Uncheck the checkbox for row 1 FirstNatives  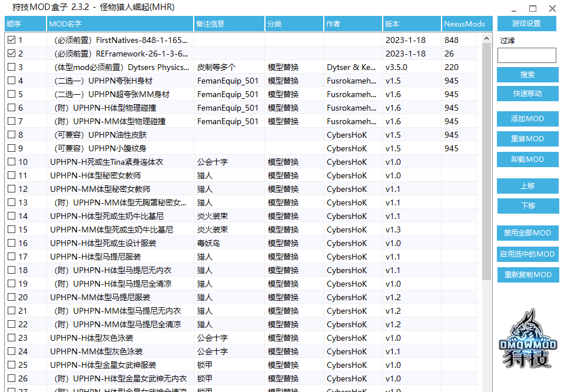pos(12,40)
